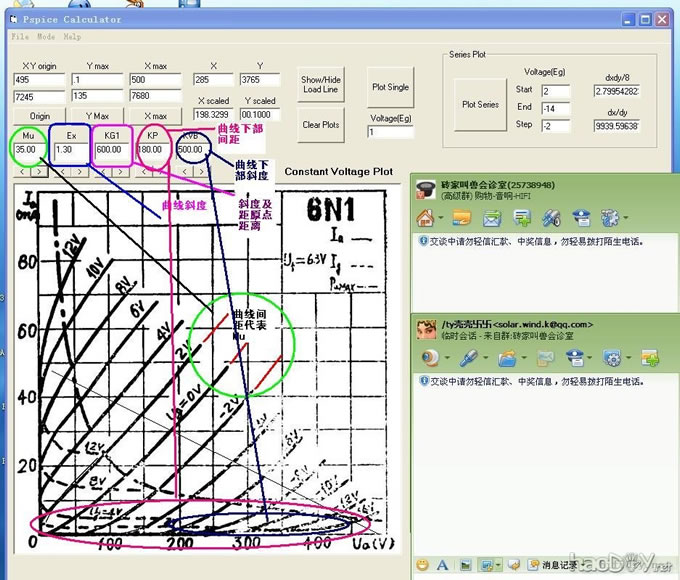
Task: Open the File menu
Action: (x=19, y=36)
